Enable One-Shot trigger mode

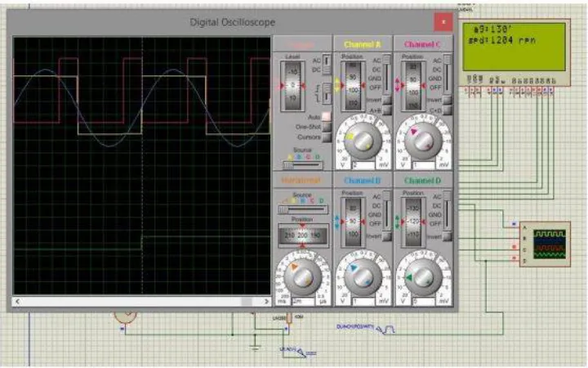[x=327, y=127]
